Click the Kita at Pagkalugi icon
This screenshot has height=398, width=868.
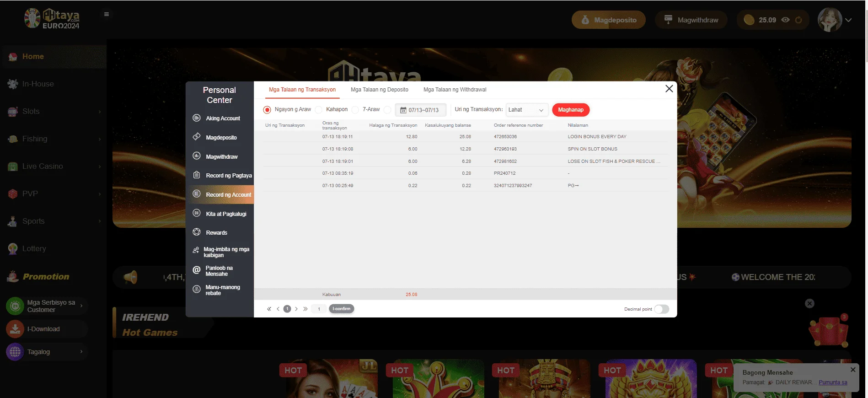coord(197,213)
